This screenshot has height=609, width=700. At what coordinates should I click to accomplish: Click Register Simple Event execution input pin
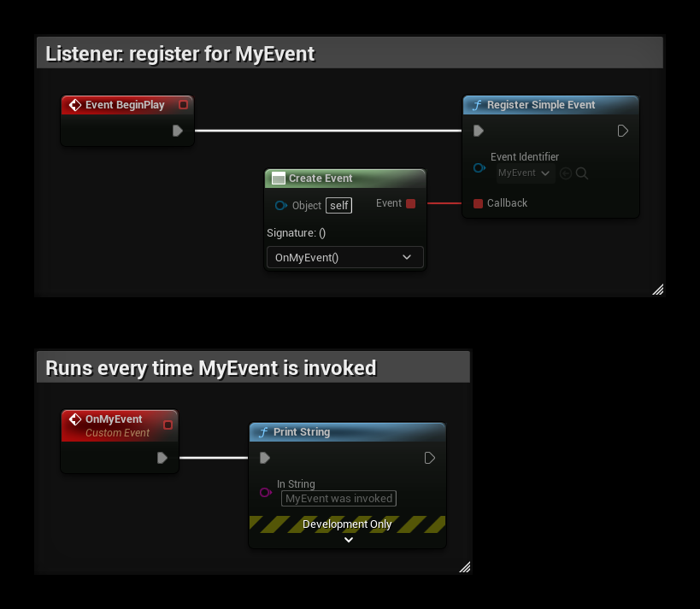click(478, 131)
